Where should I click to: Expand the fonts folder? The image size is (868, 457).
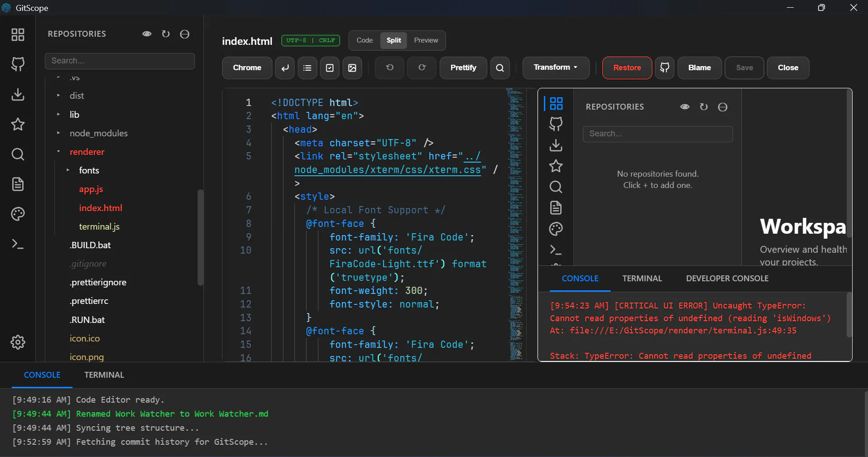[x=68, y=170]
